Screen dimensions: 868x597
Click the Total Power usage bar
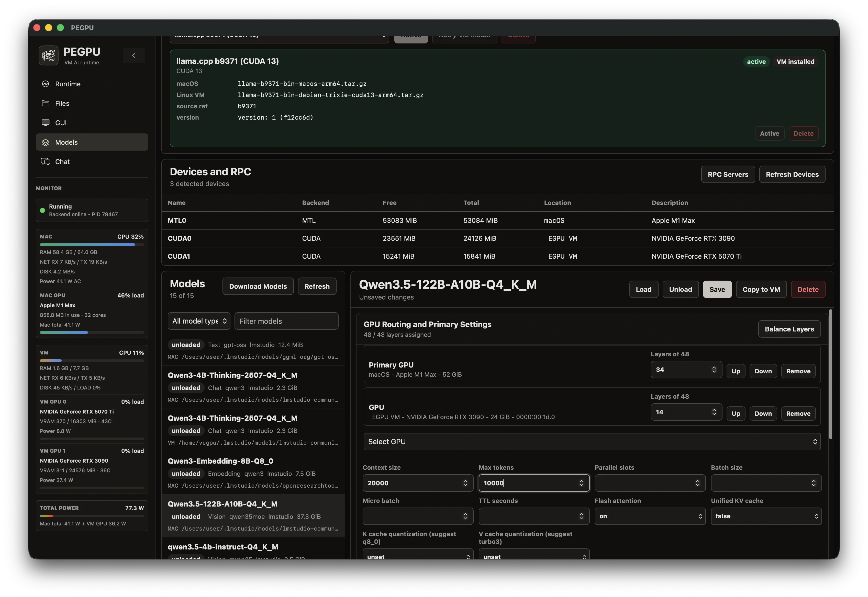92,516
